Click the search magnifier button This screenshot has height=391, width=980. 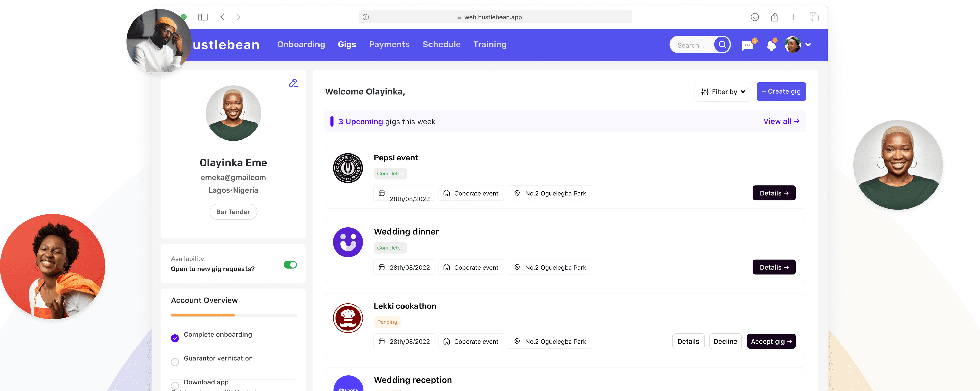(x=722, y=44)
